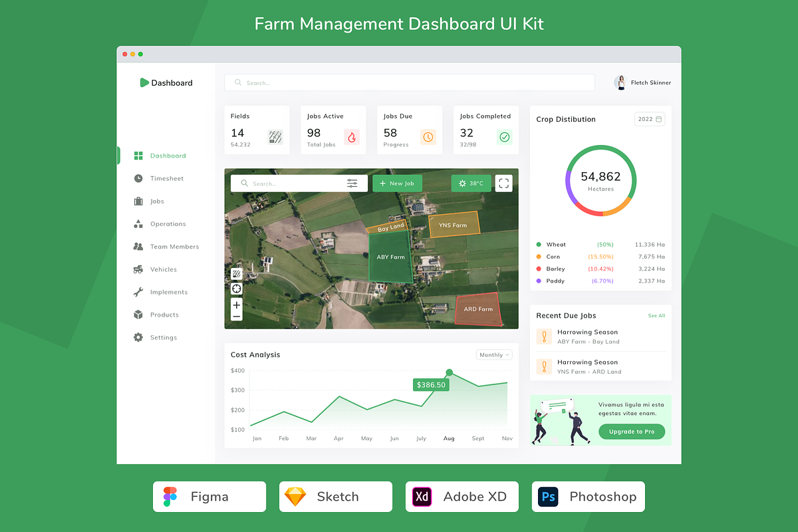Open the Monthly period dropdown
Viewport: 798px width, 532px height.
click(x=494, y=354)
